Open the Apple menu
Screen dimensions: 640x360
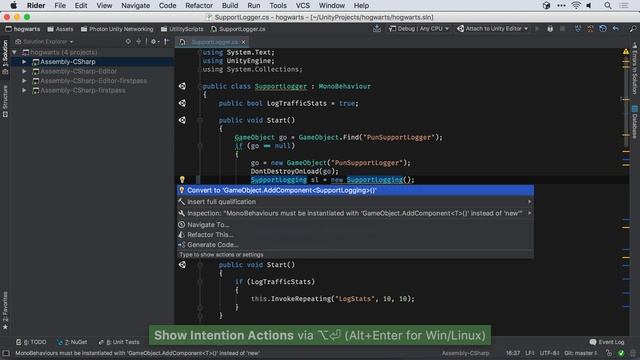pyautogui.click(x=13, y=6)
